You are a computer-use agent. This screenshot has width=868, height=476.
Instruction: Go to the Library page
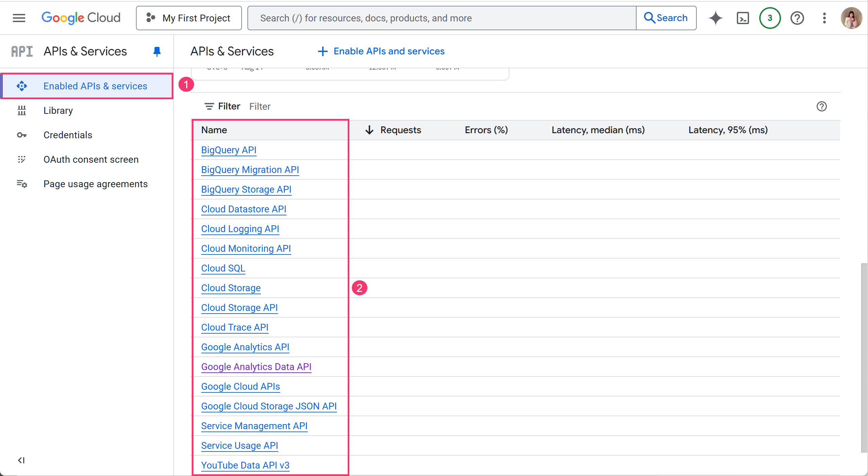(58, 110)
